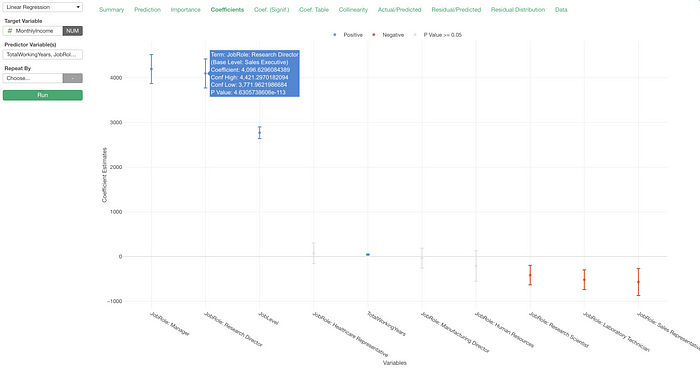700x371 pixels.
Task: Click the TotalWorkingYears coefficient point
Action: (x=368, y=254)
